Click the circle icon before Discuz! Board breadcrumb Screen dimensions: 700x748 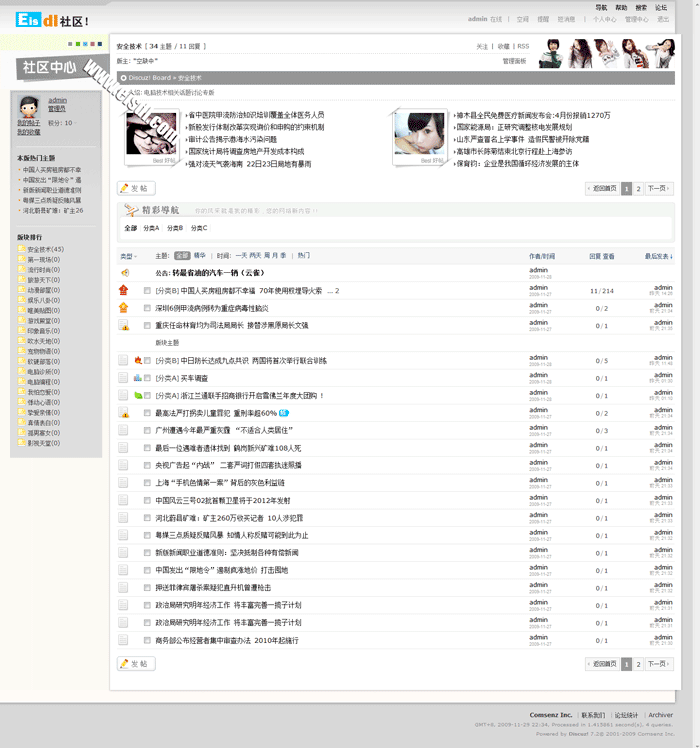coord(124,78)
